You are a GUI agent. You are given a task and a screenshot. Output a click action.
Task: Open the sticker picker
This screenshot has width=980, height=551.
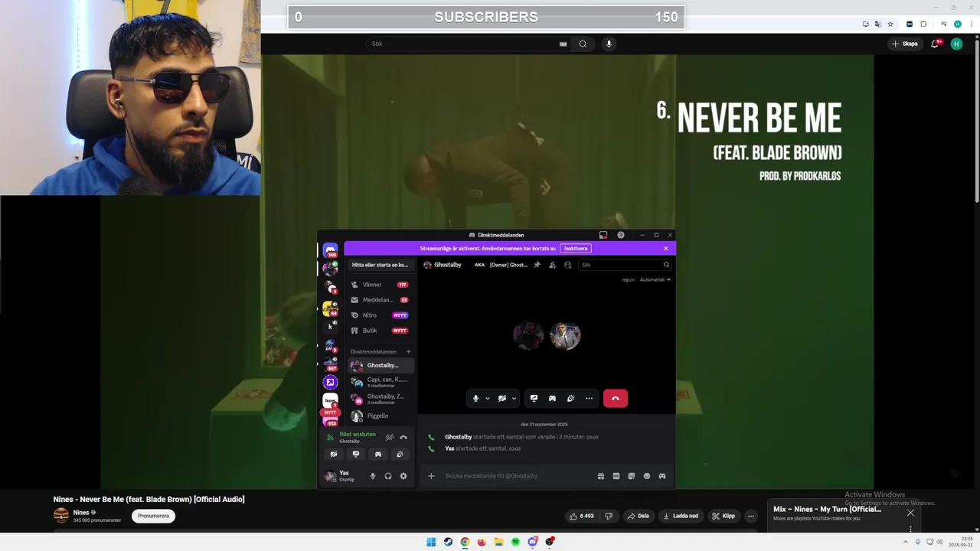click(x=632, y=476)
